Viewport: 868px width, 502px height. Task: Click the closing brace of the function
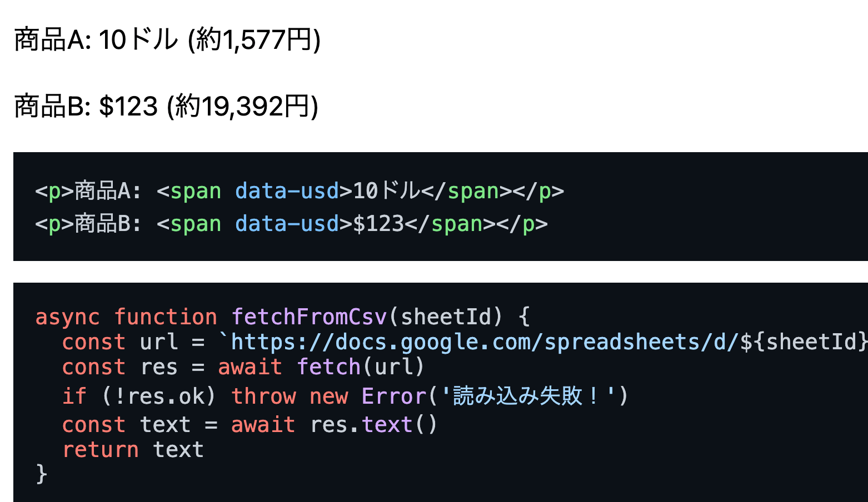pyautogui.click(x=42, y=474)
